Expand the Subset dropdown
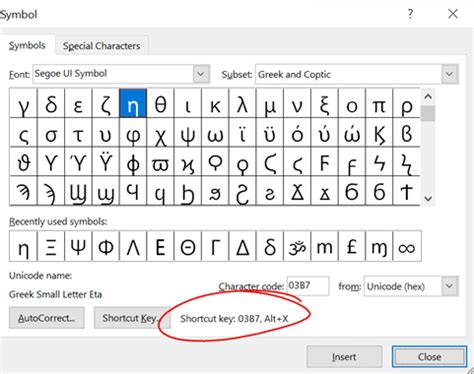 (449, 74)
